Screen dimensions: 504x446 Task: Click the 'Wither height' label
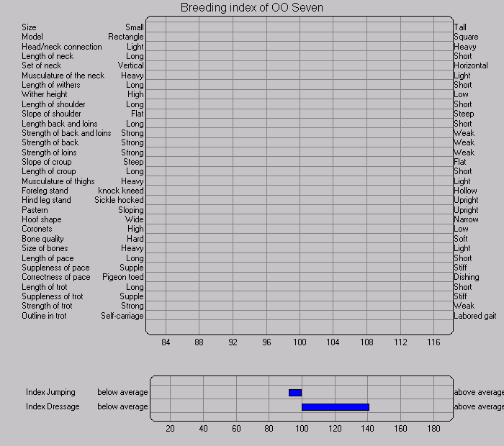pyautogui.click(x=45, y=94)
